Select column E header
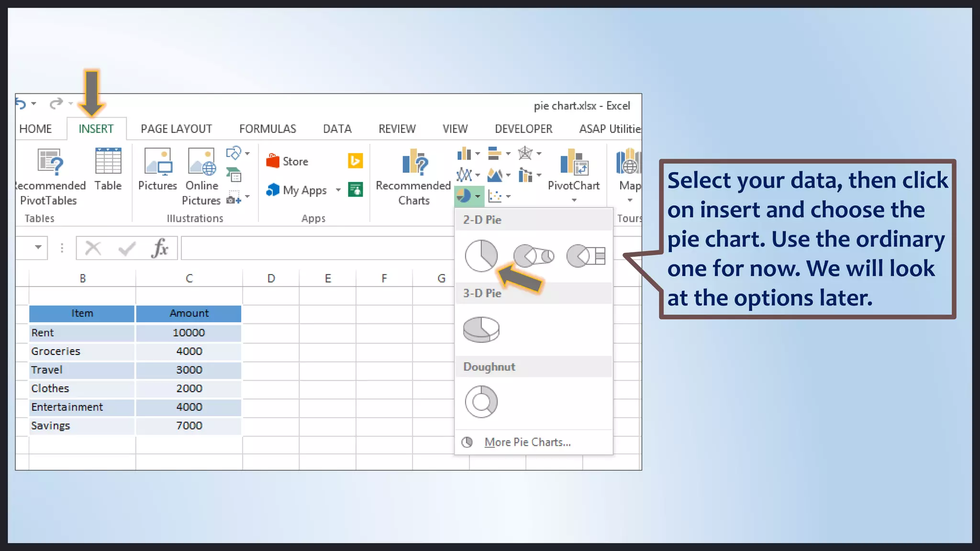The height and width of the screenshot is (551, 980). click(x=328, y=278)
